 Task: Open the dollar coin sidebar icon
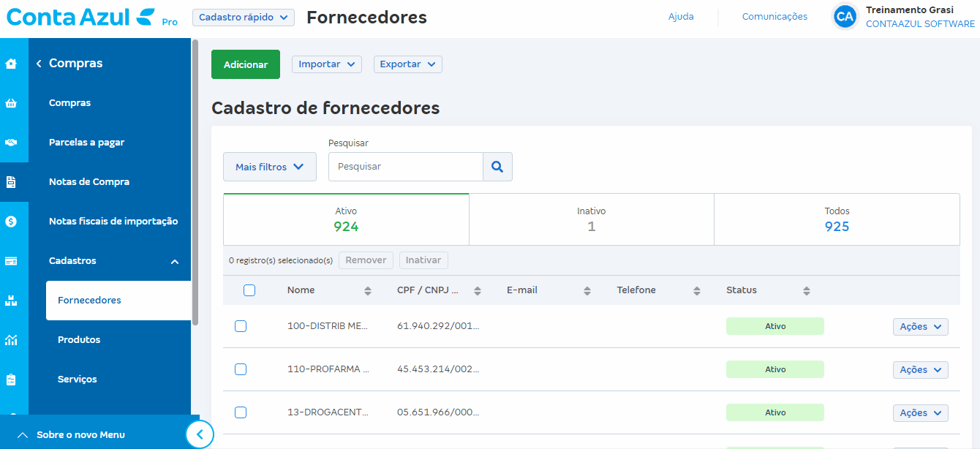[x=11, y=222]
